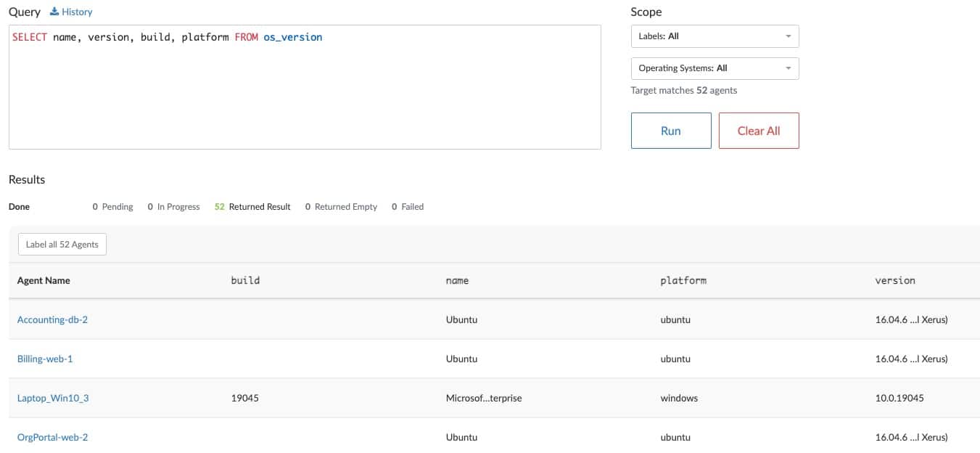This screenshot has width=980, height=453.
Task: Filter by 52 Returned Result status
Action: [252, 207]
